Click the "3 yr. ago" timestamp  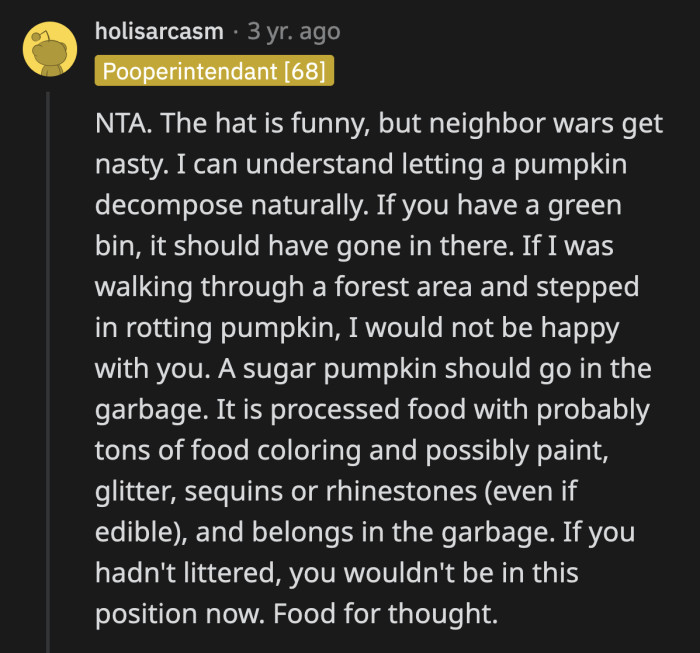click(294, 31)
